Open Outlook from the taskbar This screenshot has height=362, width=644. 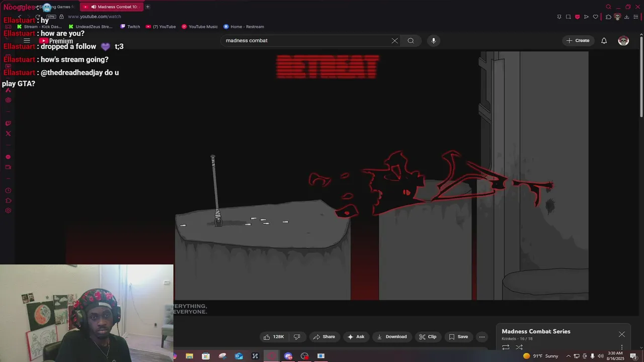point(239,356)
